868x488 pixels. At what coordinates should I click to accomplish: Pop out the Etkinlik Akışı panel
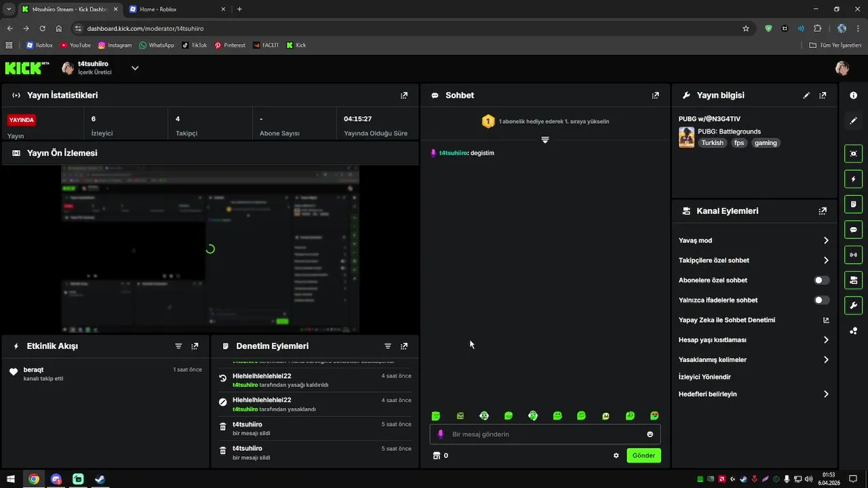pyautogui.click(x=195, y=346)
